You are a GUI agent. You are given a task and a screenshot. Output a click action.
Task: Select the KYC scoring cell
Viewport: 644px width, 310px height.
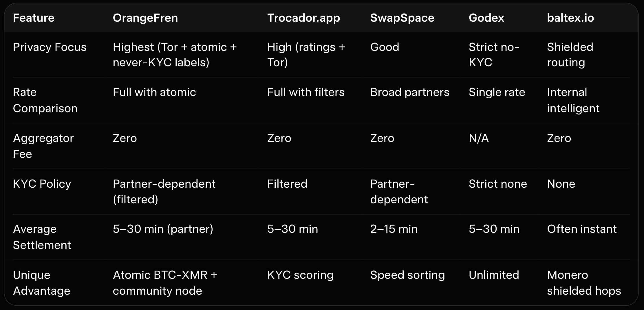point(300,275)
